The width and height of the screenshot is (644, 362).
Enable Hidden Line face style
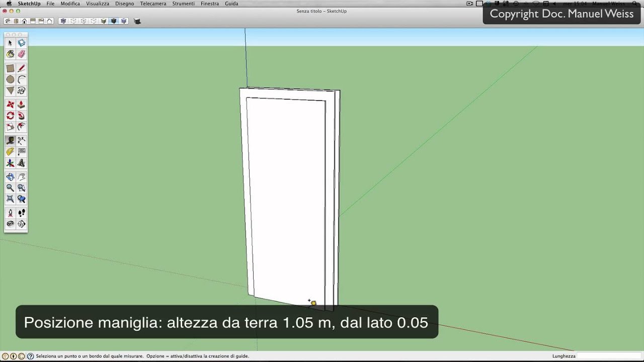pos(94,21)
